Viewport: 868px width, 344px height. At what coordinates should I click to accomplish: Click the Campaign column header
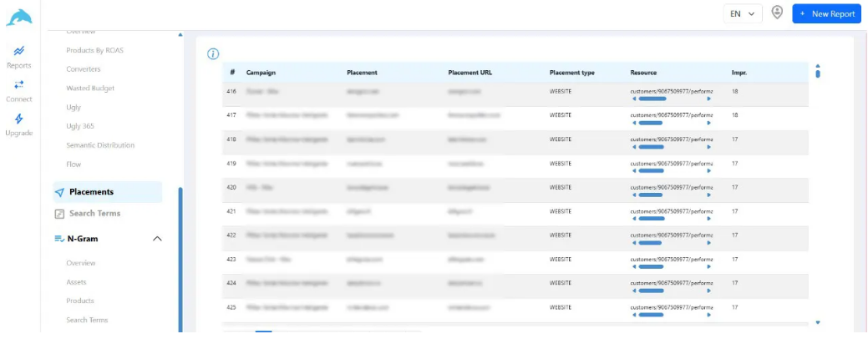[x=261, y=73]
